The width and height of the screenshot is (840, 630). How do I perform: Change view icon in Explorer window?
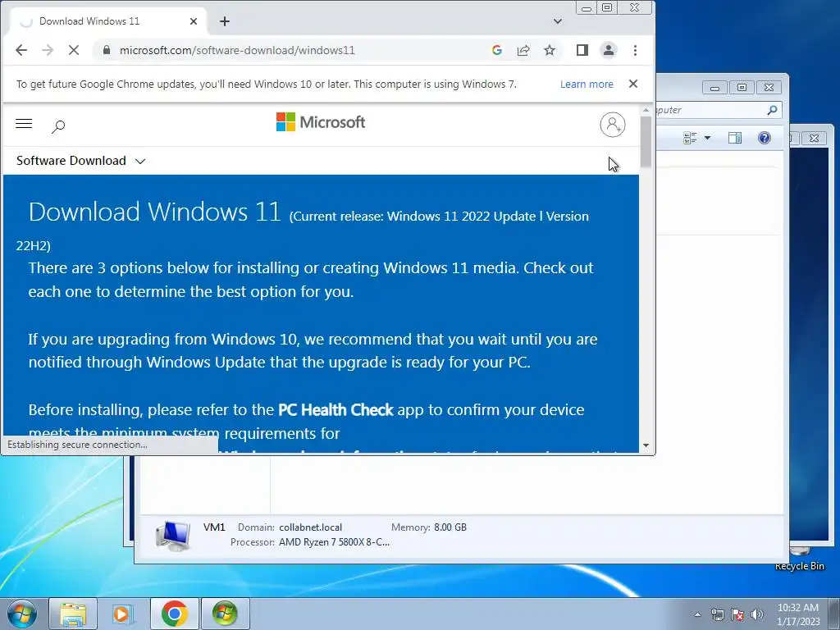[690, 138]
